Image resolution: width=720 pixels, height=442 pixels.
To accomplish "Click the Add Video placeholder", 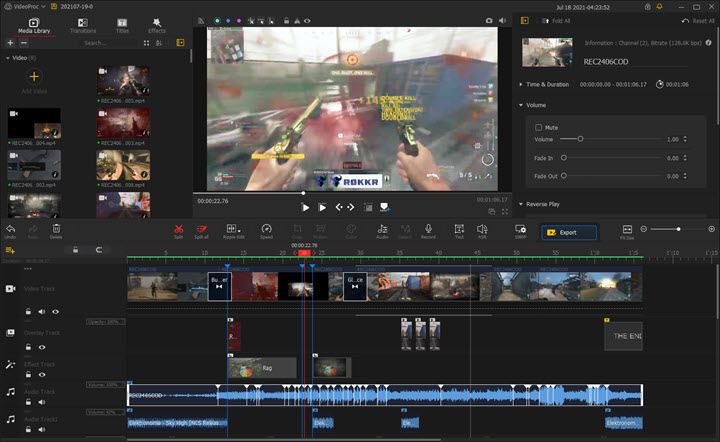I will coord(34,81).
